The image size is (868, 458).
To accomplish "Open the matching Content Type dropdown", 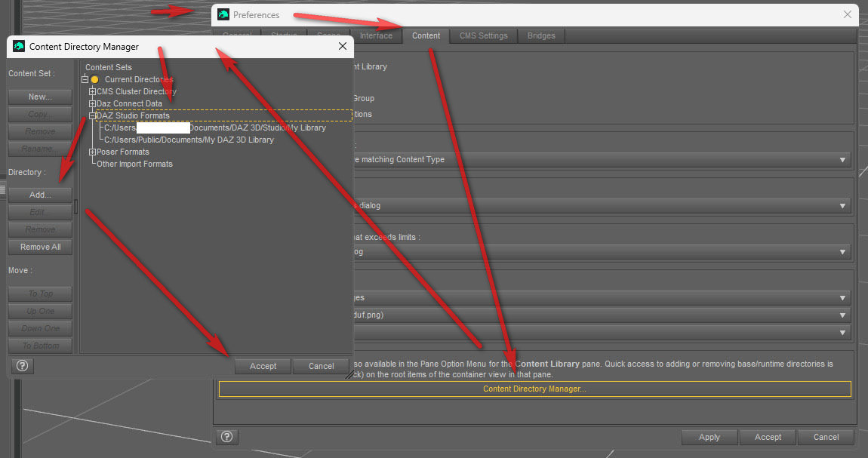I will (842, 160).
